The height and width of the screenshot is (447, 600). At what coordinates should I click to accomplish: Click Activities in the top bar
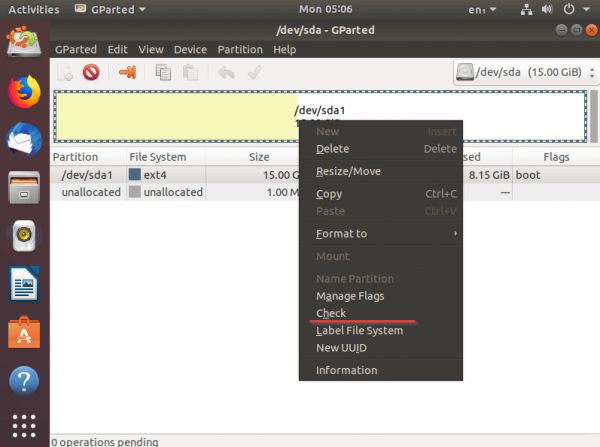pos(34,9)
